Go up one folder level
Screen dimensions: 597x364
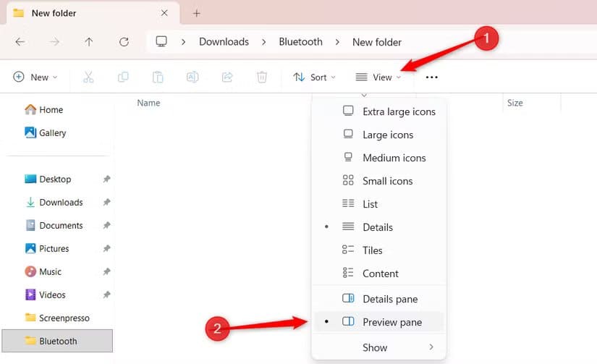(89, 41)
